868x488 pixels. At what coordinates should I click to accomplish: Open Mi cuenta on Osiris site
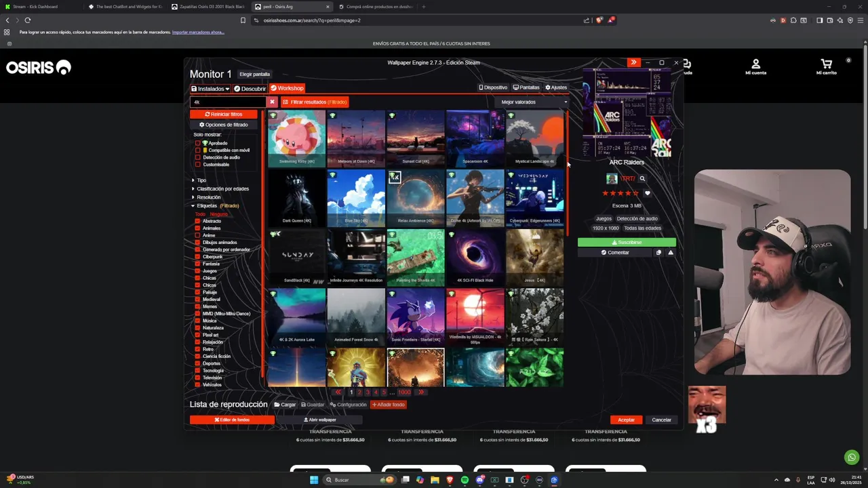tap(755, 67)
